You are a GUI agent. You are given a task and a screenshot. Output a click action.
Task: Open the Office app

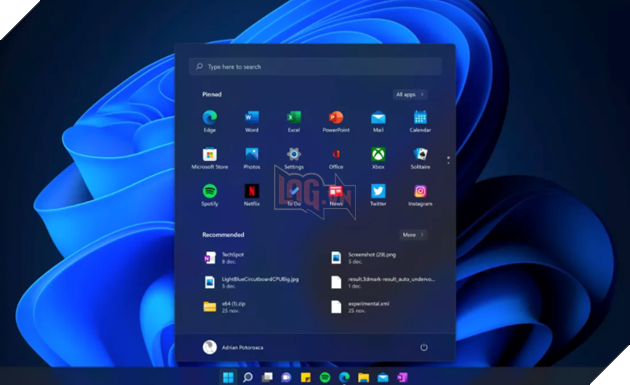pyautogui.click(x=336, y=158)
